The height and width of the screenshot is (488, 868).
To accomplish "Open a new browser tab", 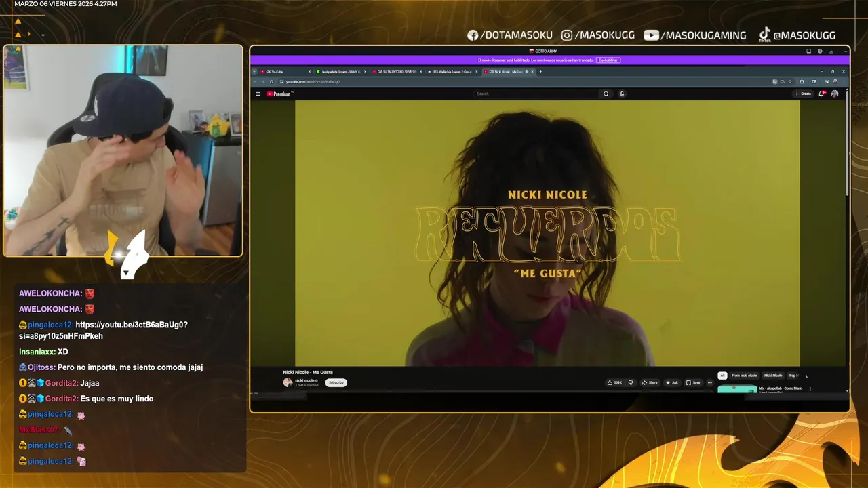I will 540,71.
